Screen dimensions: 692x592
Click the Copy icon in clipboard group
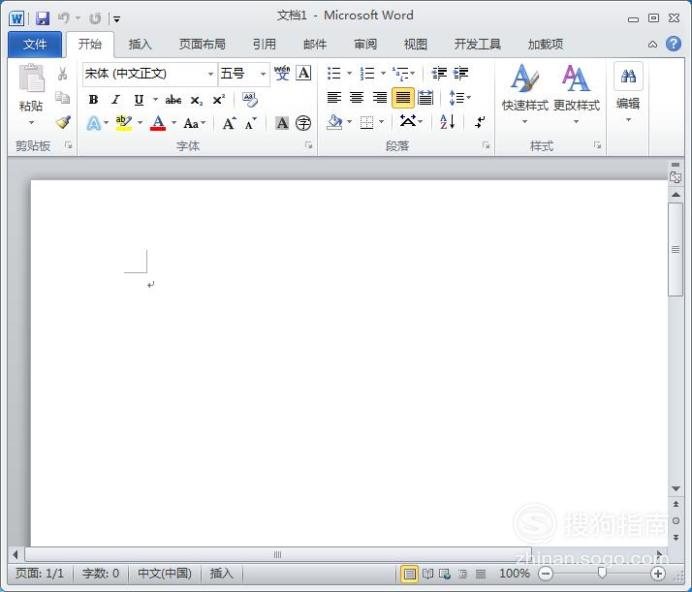coord(63,98)
